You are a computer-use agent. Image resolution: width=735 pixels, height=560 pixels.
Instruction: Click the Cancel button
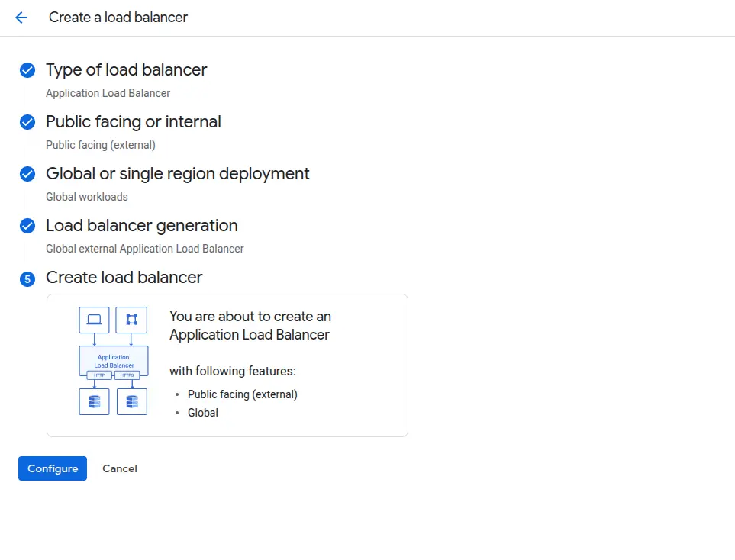(x=119, y=468)
